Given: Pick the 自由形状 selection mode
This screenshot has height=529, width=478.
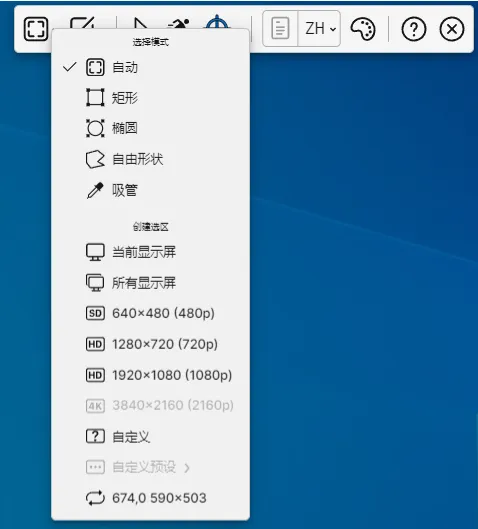Looking at the screenshot, I should [150, 159].
